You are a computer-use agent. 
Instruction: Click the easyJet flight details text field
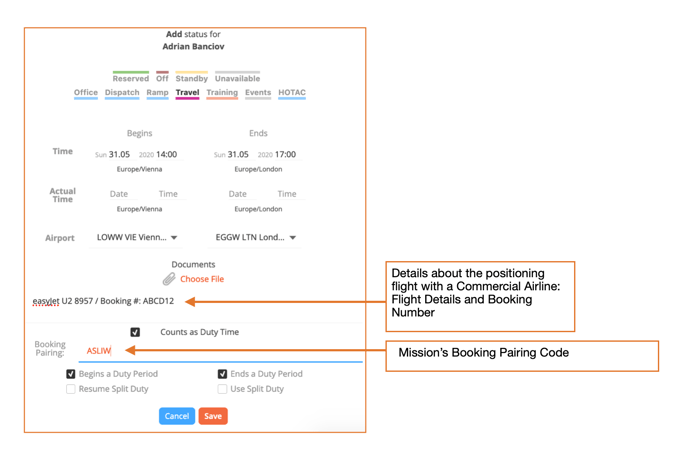tap(103, 301)
